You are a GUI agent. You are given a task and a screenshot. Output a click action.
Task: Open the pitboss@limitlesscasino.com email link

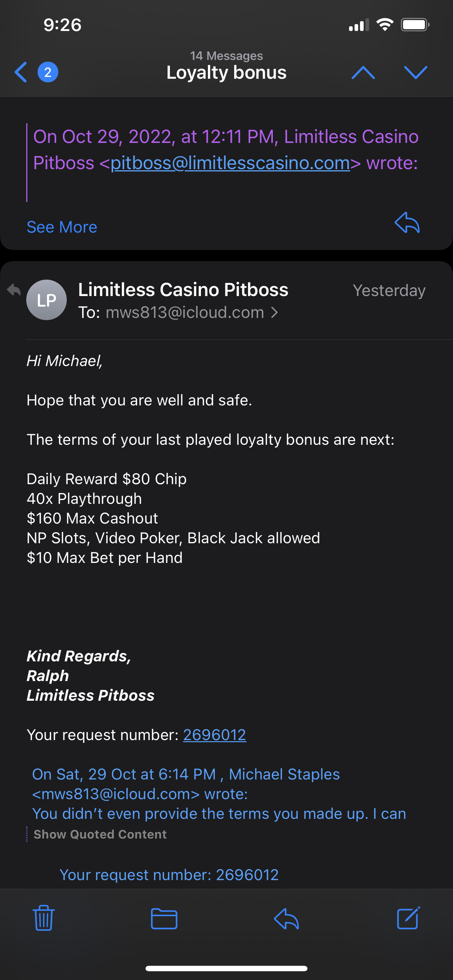[x=230, y=163]
